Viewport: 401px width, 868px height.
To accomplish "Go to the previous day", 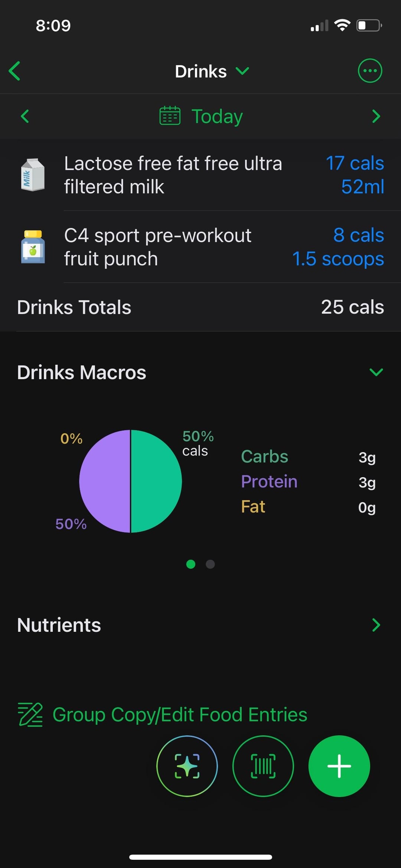I will click(x=25, y=116).
